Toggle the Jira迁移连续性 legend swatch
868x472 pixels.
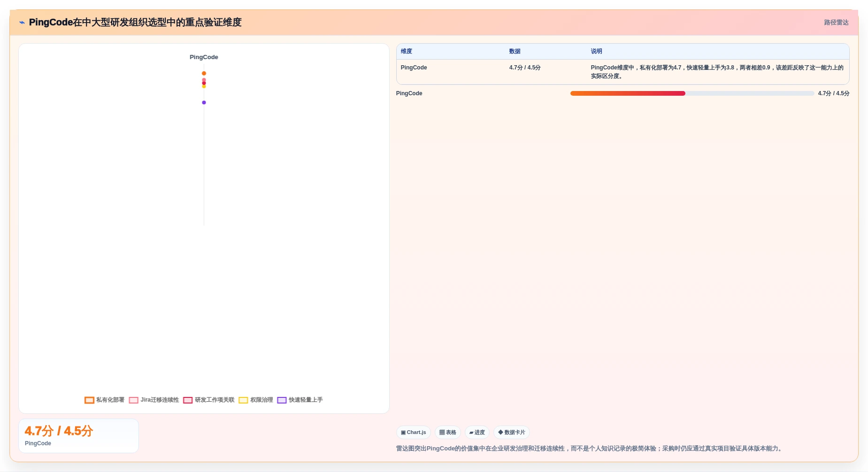pyautogui.click(x=133, y=400)
